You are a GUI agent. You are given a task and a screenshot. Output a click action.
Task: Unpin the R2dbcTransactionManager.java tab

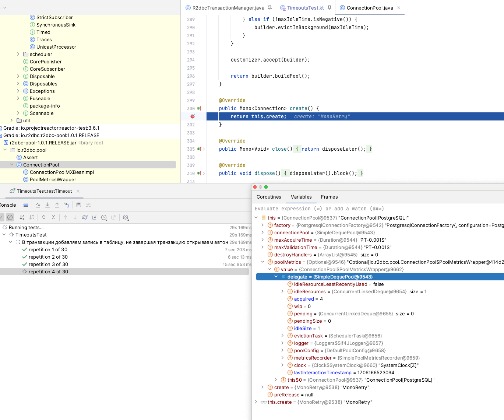[270, 8]
